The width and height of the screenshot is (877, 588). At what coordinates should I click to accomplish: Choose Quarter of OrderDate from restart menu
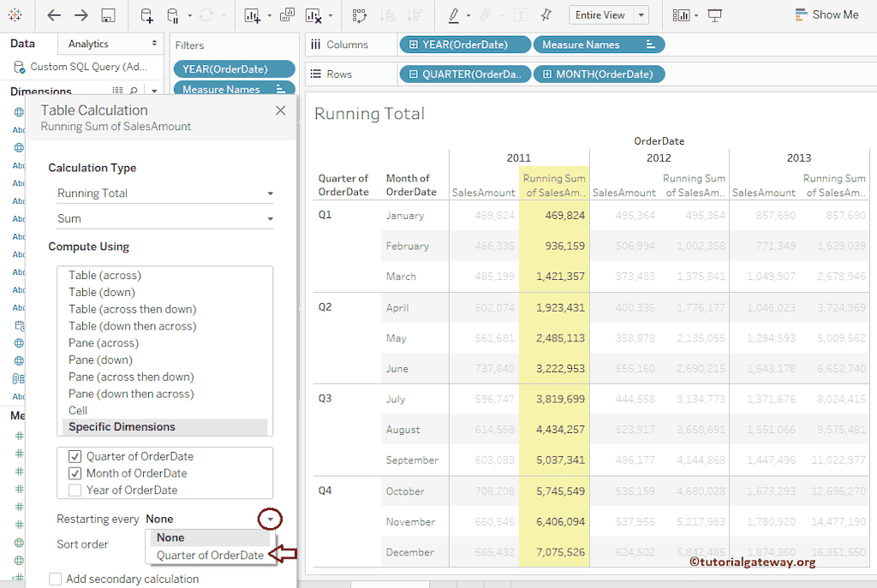click(212, 555)
